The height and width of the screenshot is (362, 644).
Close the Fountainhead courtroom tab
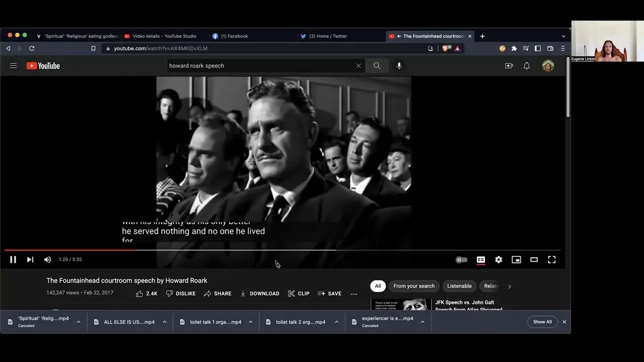point(470,36)
